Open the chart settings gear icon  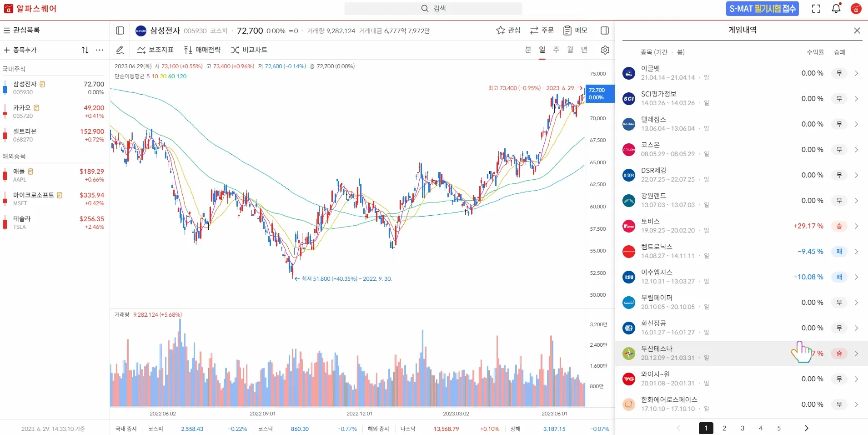(605, 50)
